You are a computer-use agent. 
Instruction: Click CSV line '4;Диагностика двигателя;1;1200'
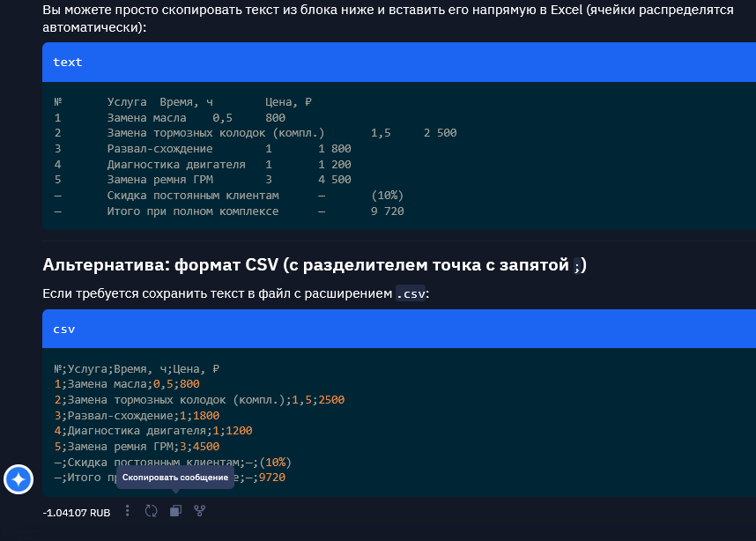coord(153,431)
